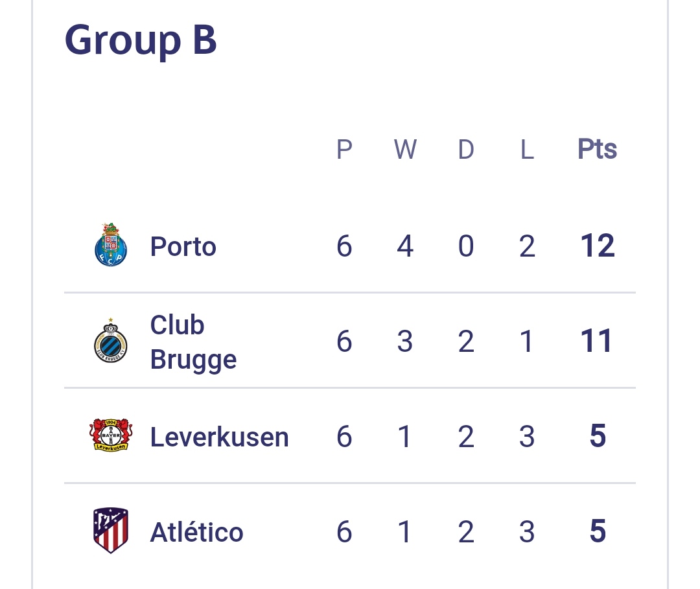Click the Group B heading
Viewport: 700px width, 589px height.
point(141,40)
